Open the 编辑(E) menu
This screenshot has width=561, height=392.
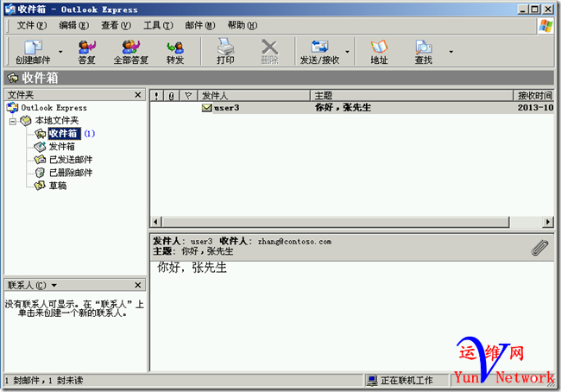tap(73, 25)
